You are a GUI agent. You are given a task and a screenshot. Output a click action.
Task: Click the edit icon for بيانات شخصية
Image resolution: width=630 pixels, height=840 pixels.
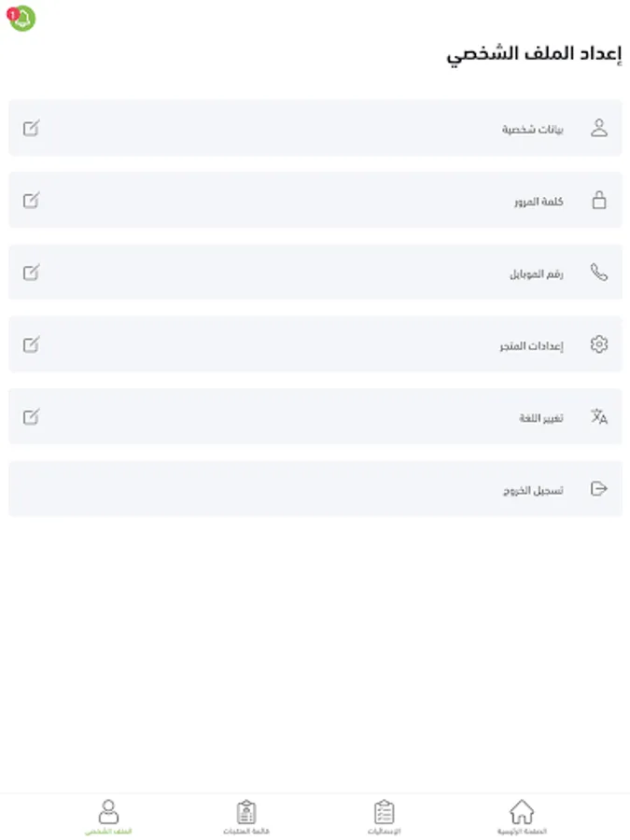(32, 128)
